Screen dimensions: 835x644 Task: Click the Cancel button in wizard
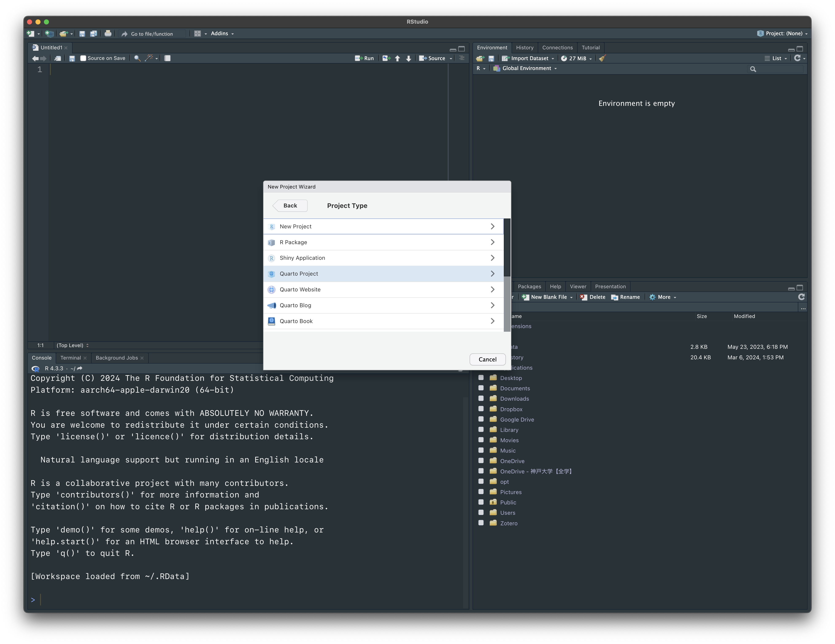click(488, 359)
